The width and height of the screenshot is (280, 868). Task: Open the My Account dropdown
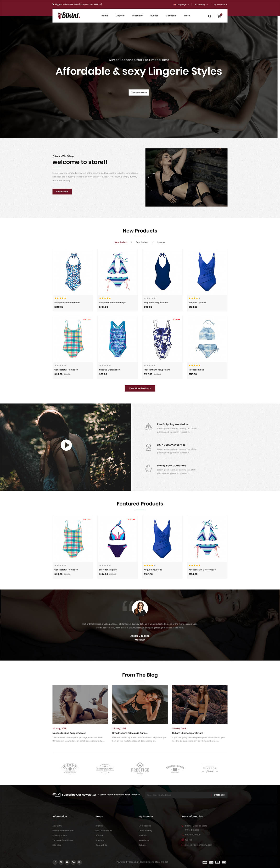coord(220,4)
